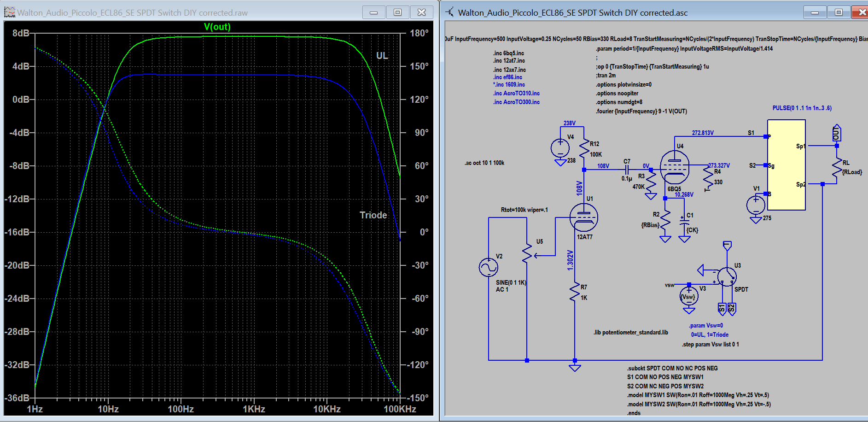Click the UL annotation in the plot
Viewport: 868px width, 422px height.
(x=382, y=56)
